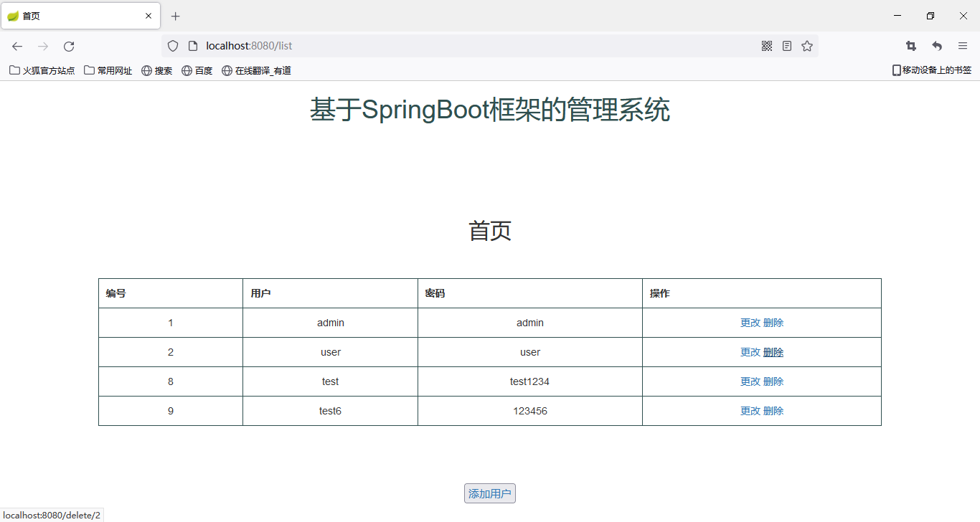
Task: Click 删除 link for test6 row
Action: (x=773, y=411)
